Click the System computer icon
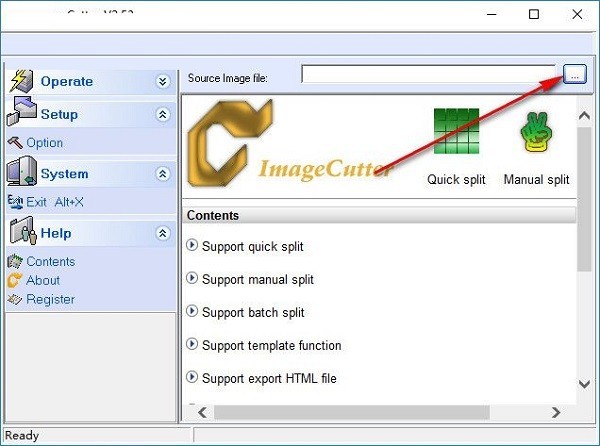The image size is (600, 446). coord(21,171)
